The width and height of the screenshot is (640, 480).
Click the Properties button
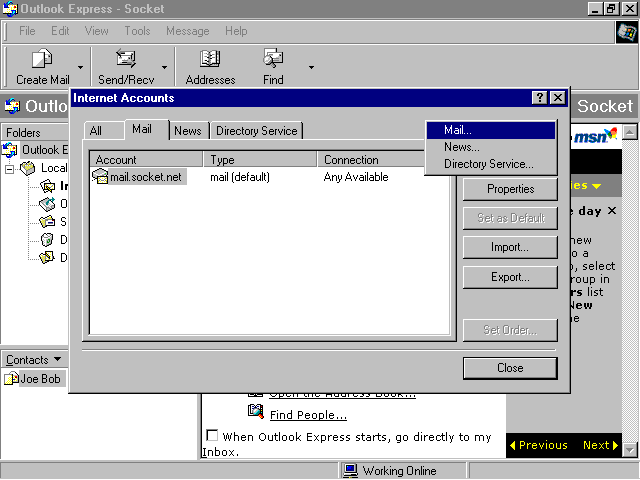(x=510, y=189)
